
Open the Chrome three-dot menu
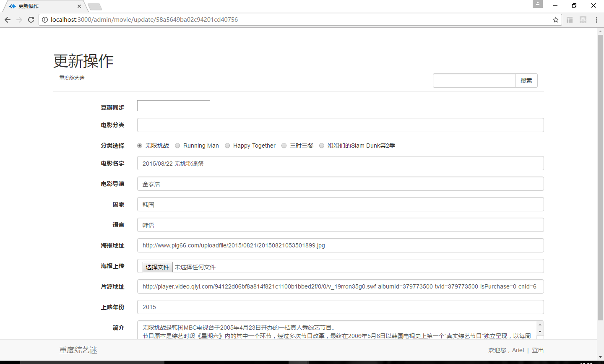coord(596,20)
